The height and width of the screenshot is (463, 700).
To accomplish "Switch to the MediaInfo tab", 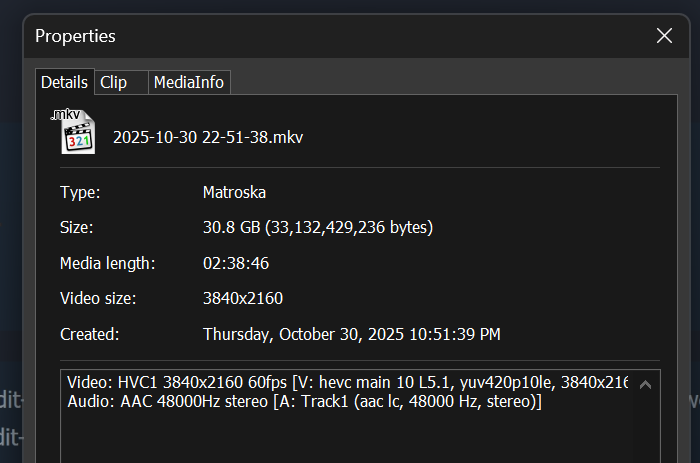I will (189, 83).
